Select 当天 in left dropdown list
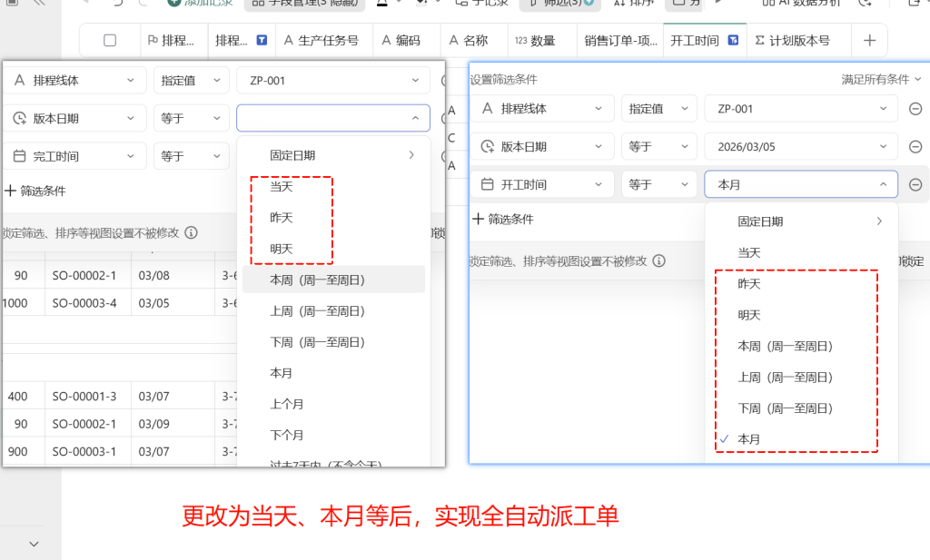 [334, 187]
